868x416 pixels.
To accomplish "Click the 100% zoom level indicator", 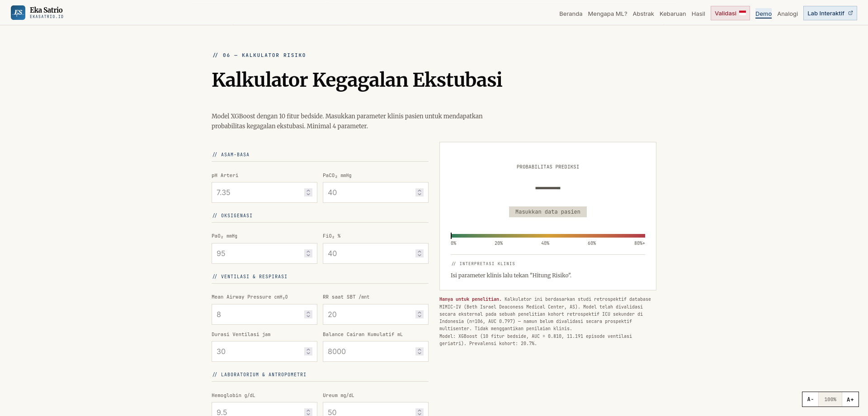I will [x=830, y=399].
